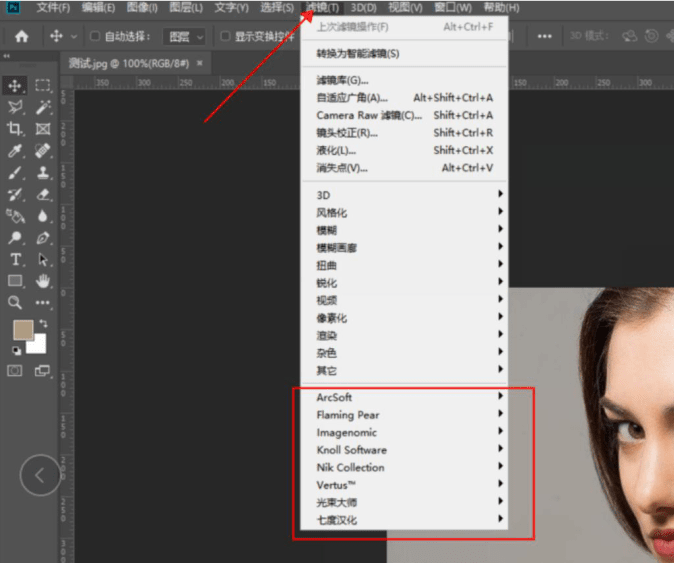Viewport: 674px width, 563px height.
Task: Click the foreground color swatch
Action: tap(23, 329)
